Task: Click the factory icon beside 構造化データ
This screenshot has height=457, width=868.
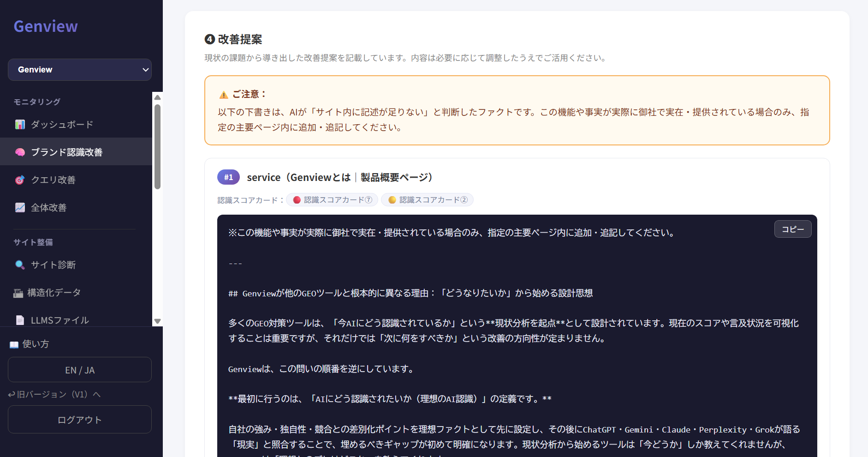Action: pyautogui.click(x=18, y=293)
